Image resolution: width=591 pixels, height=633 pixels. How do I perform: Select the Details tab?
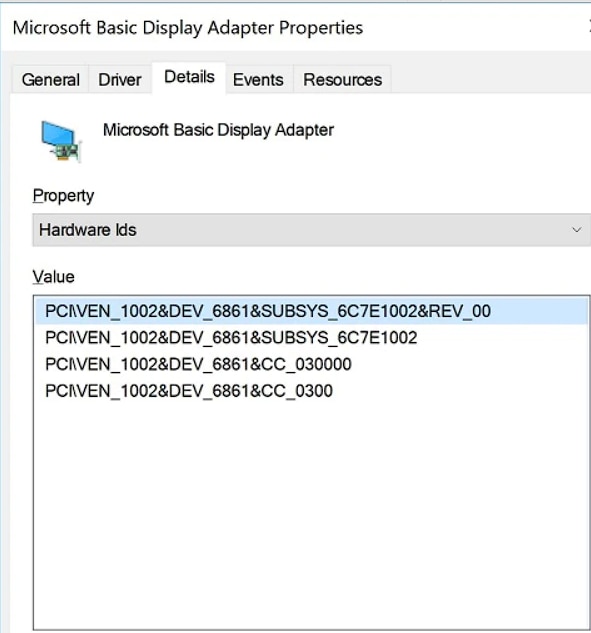pyautogui.click(x=189, y=77)
